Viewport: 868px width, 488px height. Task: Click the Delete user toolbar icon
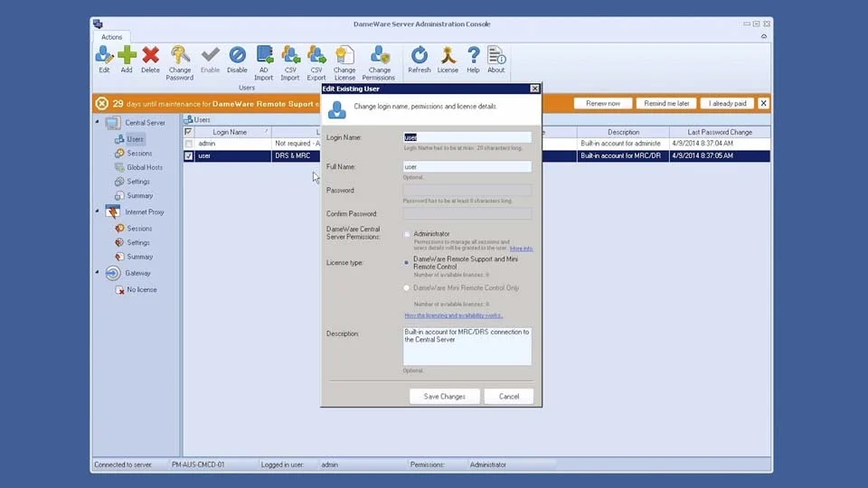tap(150, 56)
